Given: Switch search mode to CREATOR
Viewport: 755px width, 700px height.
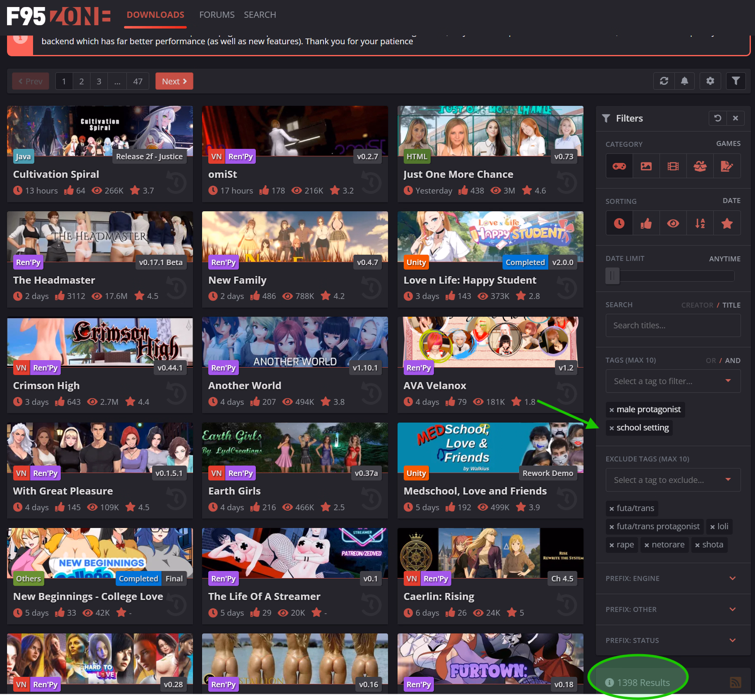Looking at the screenshot, I should tap(697, 305).
